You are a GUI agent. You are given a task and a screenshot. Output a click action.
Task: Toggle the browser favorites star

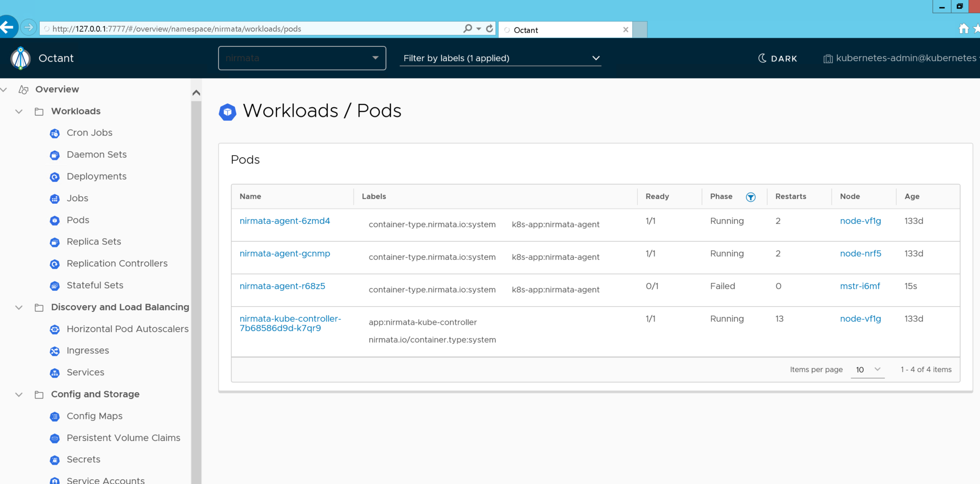pyautogui.click(x=976, y=28)
